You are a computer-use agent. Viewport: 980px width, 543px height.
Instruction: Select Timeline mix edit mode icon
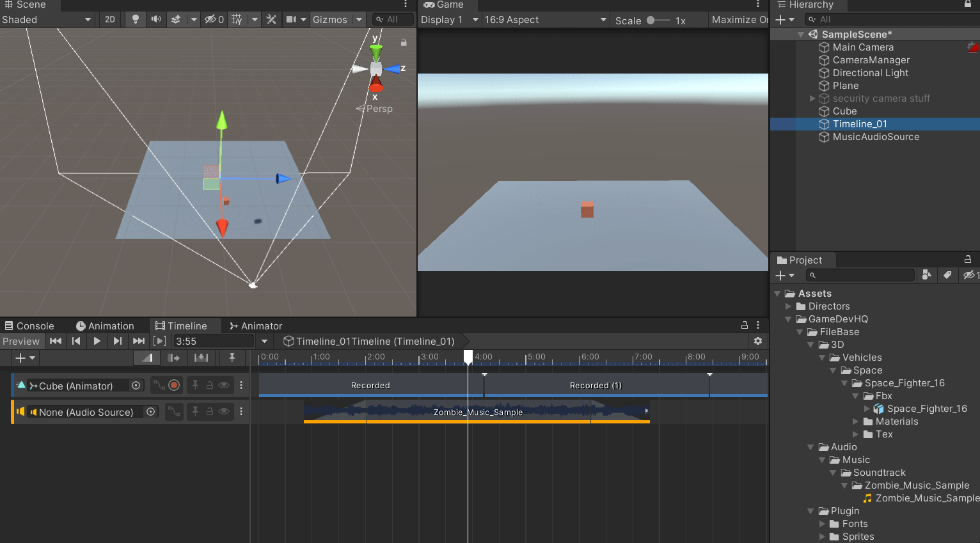147,358
